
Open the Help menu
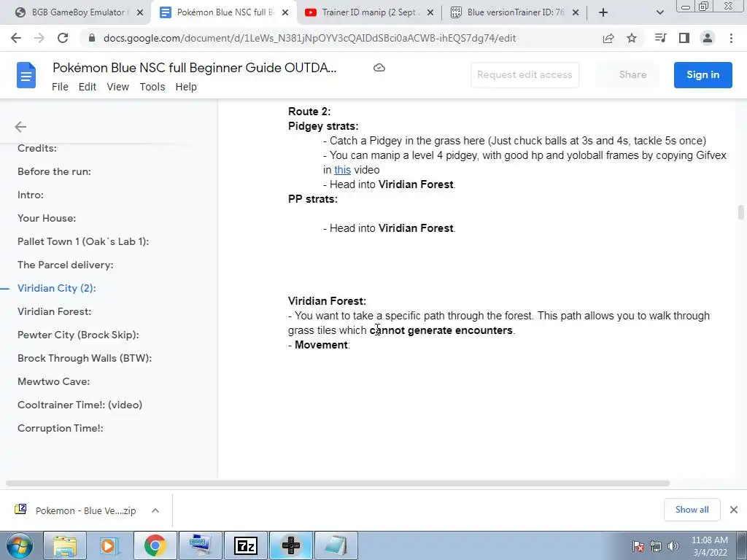point(186,87)
